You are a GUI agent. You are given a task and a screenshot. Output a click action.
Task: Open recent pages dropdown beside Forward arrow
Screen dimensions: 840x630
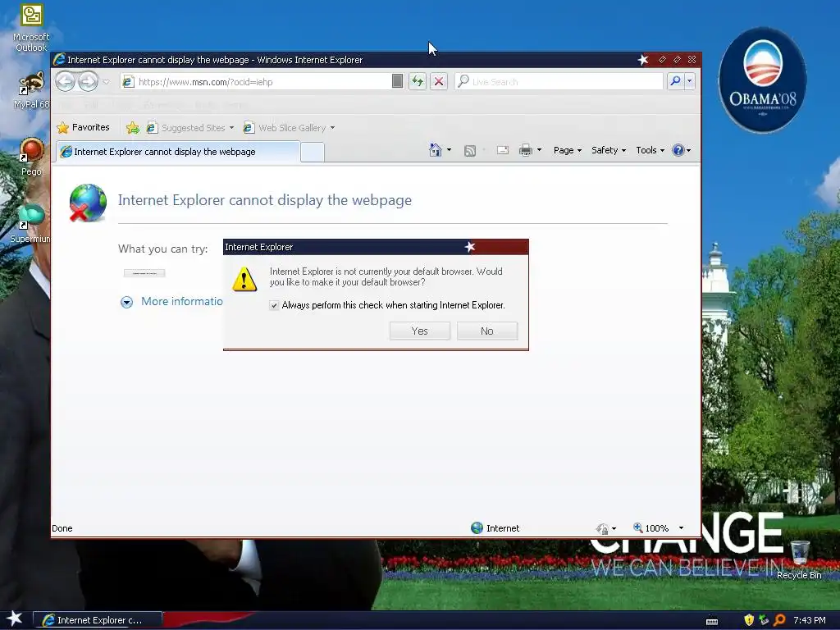tap(106, 82)
